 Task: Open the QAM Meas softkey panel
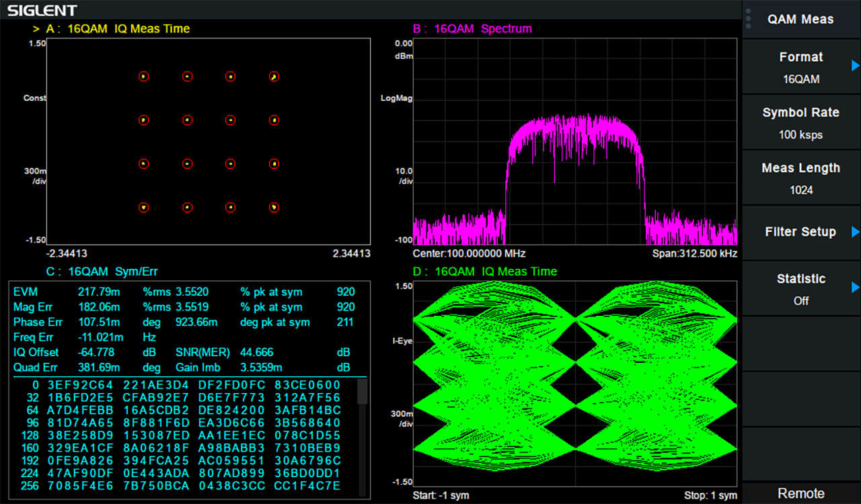[x=800, y=19]
